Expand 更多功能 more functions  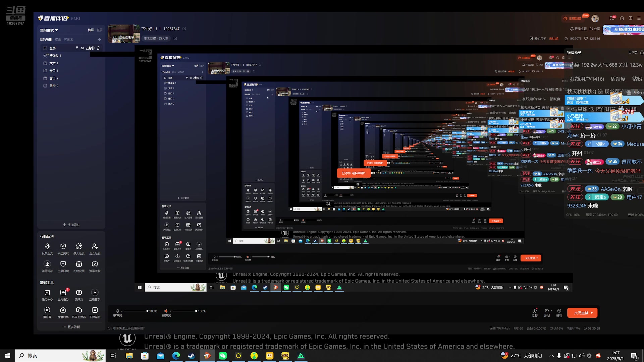[x=71, y=327]
